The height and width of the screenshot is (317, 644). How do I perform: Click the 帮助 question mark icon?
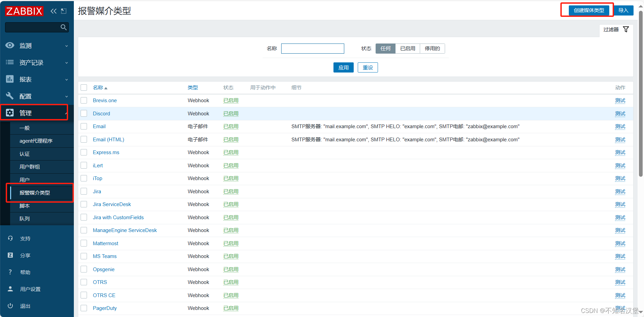coord(10,272)
